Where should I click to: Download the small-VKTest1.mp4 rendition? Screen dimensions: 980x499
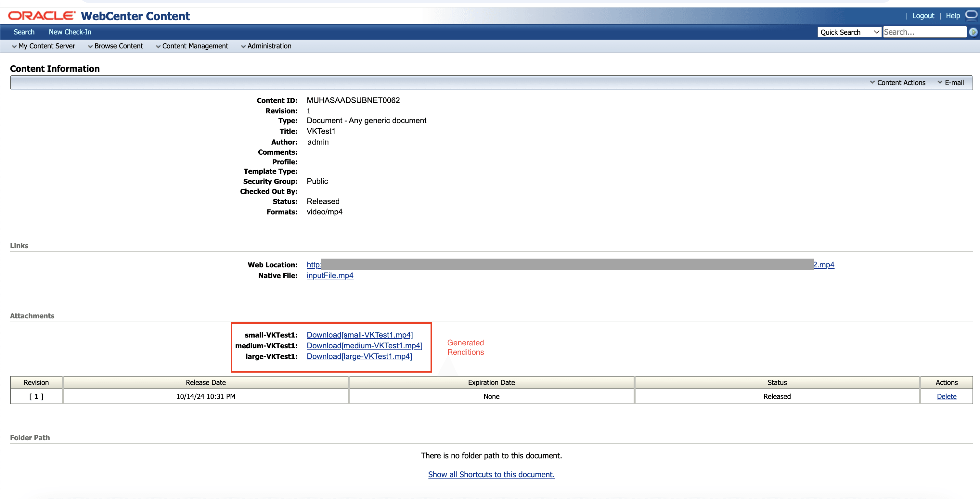(x=359, y=335)
